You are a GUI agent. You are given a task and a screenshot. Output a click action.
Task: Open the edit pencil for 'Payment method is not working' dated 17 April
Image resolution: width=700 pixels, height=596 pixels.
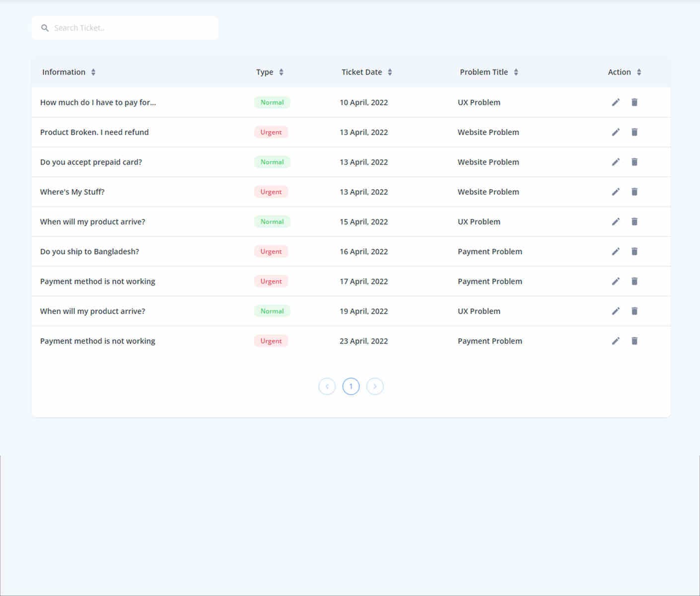click(616, 281)
